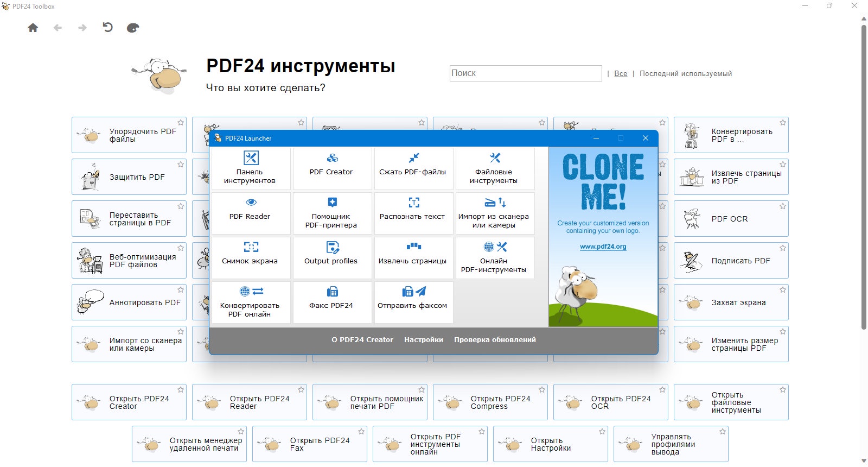
Task: Open Отправить факсом in Launcher
Action: [413, 302]
